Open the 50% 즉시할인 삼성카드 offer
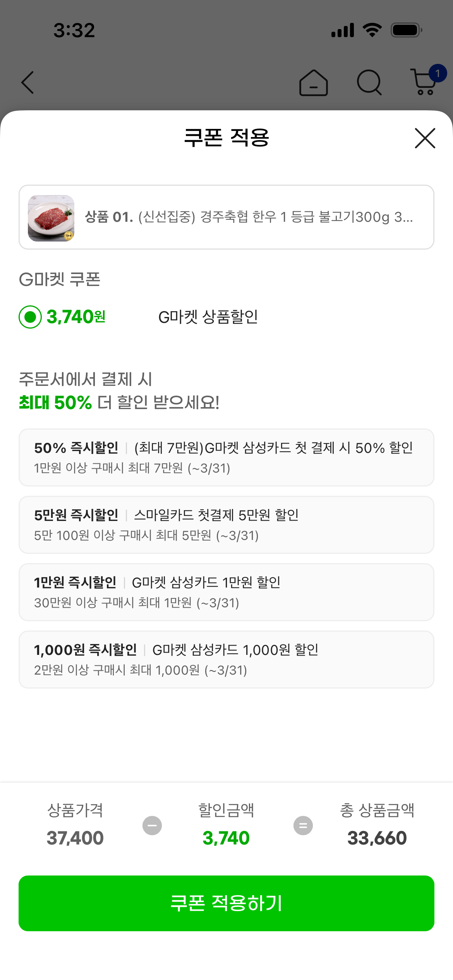The width and height of the screenshot is (453, 980). click(226, 457)
